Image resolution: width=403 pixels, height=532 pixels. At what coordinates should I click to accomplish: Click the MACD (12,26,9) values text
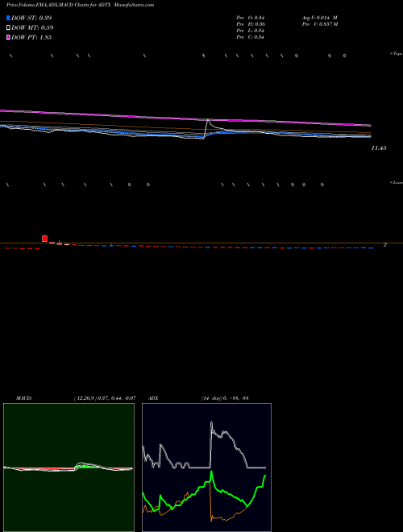tap(105, 398)
